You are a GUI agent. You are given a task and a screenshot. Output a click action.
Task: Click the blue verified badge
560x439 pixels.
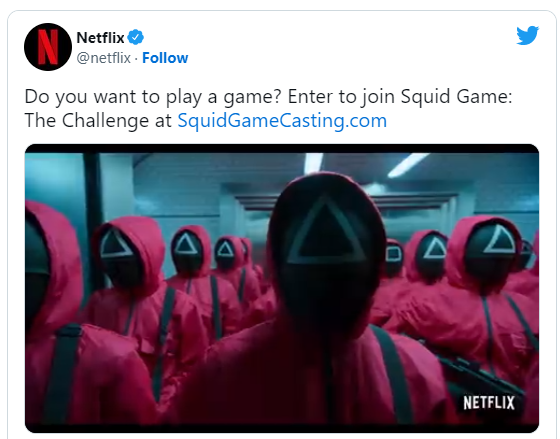pos(136,37)
